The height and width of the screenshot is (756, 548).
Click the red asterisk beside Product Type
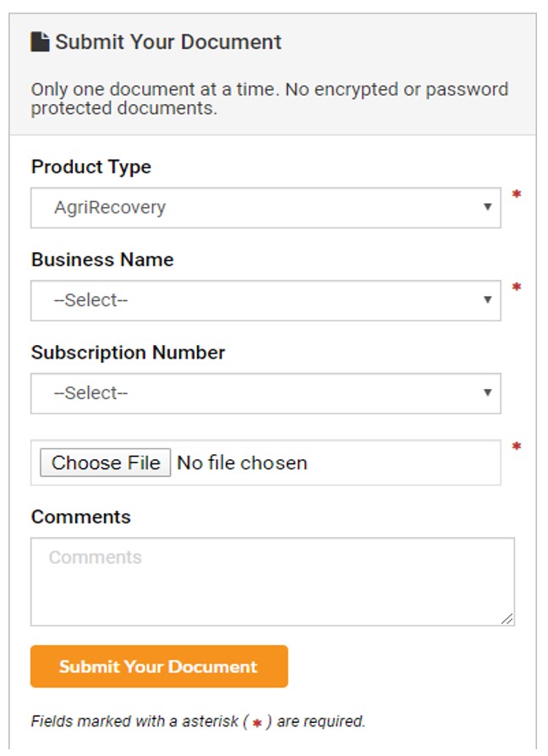pyautogui.click(x=516, y=194)
